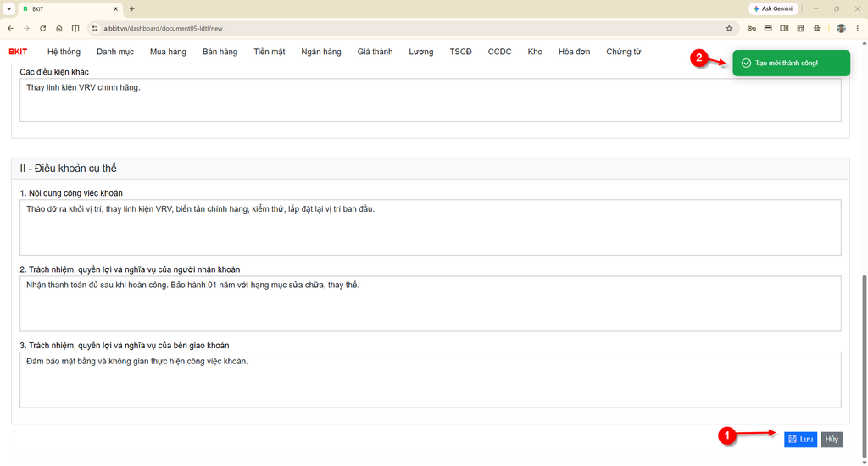Click the bên giao khoán responsibilities text area
868x466 pixels.
click(x=430, y=380)
